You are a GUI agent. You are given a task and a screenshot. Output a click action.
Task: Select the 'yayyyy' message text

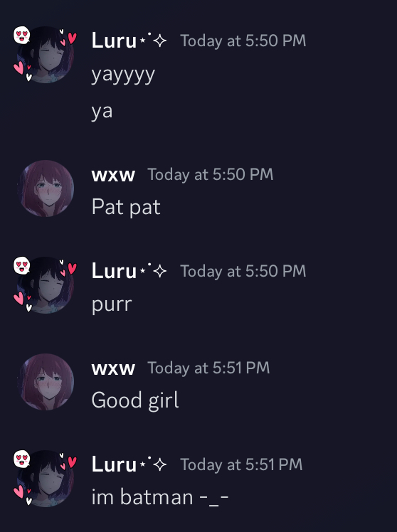pyautogui.click(x=123, y=75)
